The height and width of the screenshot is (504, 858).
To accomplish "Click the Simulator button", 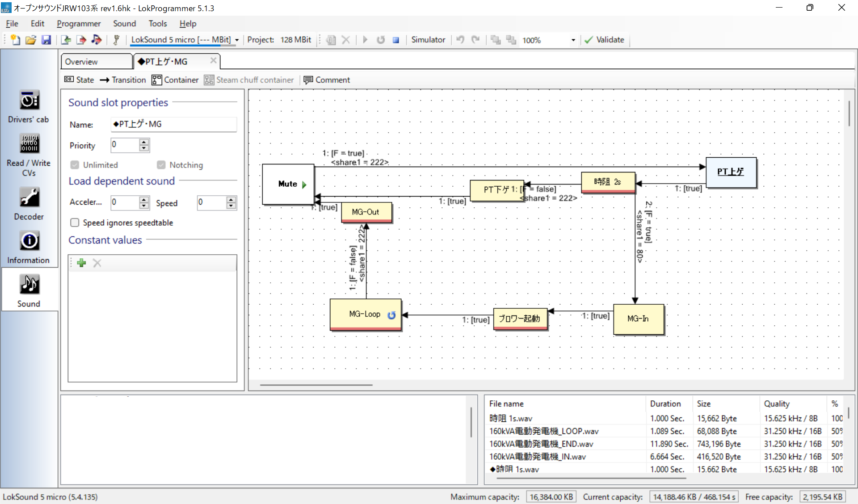I will (428, 40).
